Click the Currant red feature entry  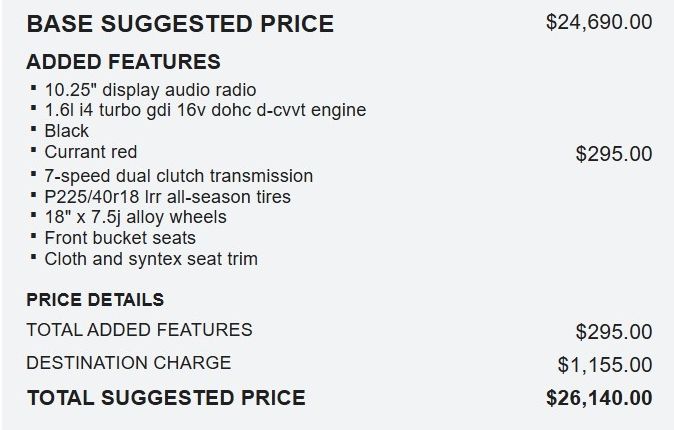(91, 152)
